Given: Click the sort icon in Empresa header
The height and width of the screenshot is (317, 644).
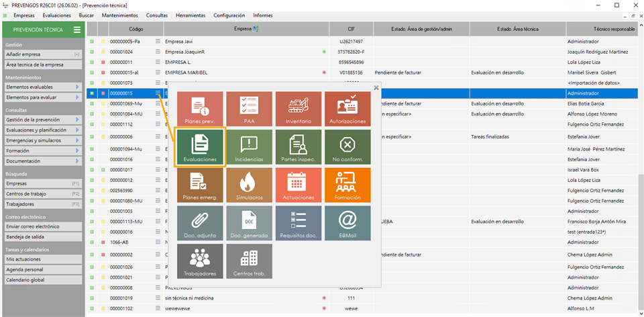Looking at the screenshot, I should tap(256, 29).
